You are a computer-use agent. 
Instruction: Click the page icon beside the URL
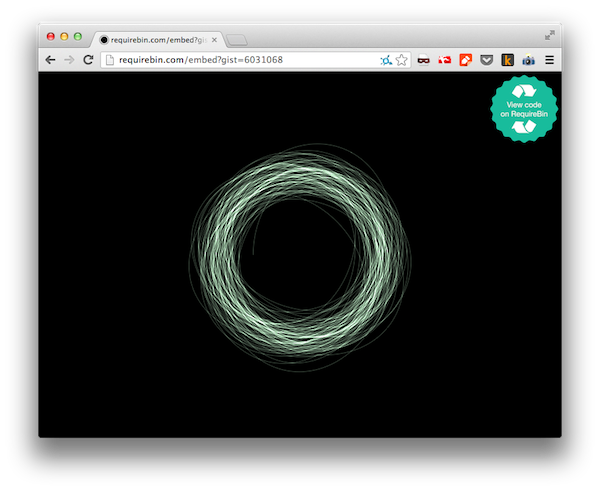click(110, 60)
